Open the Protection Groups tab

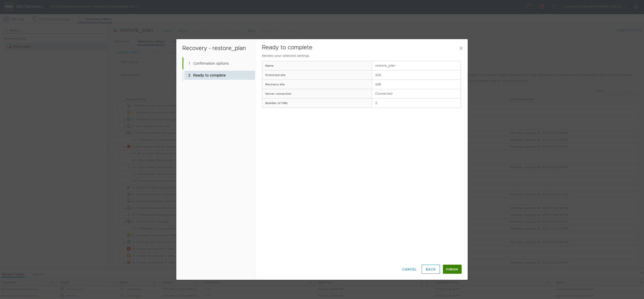(x=51, y=19)
